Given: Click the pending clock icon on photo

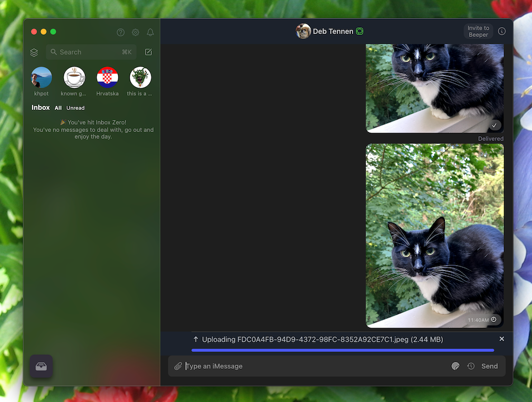Looking at the screenshot, I should coord(494,320).
